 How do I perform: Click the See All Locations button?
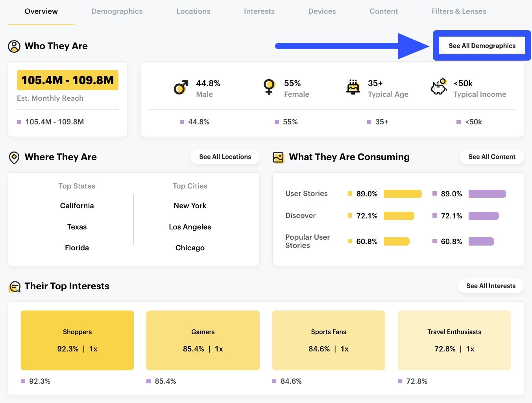coord(225,157)
